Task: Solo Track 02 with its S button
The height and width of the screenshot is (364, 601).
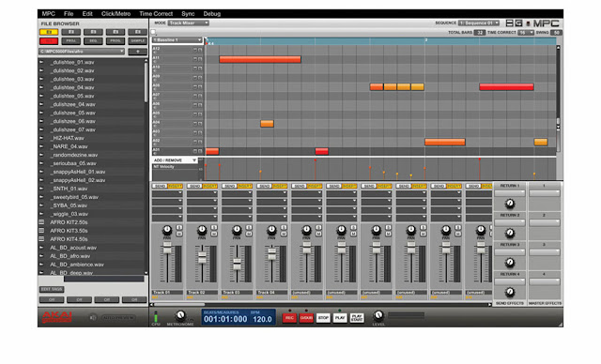Action: (x=214, y=228)
